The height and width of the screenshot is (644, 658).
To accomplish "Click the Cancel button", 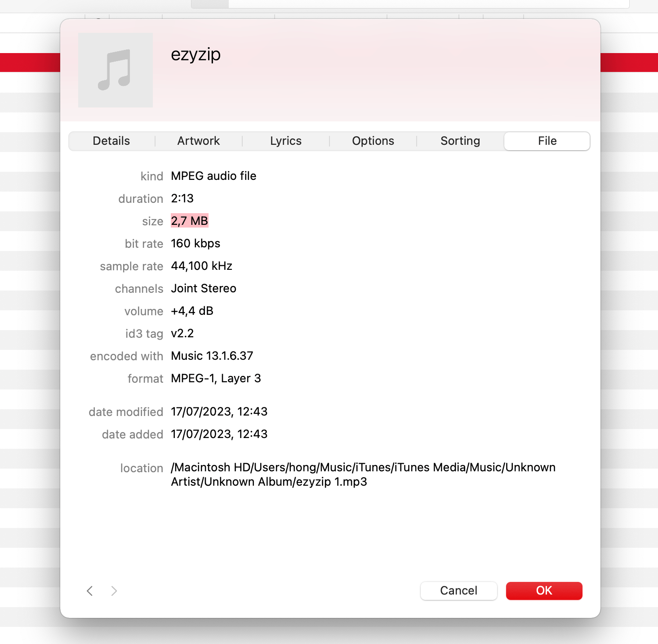I will click(x=458, y=591).
